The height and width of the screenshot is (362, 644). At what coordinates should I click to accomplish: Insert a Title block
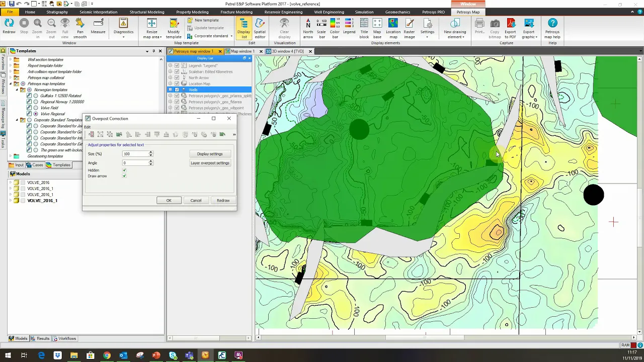tap(364, 28)
